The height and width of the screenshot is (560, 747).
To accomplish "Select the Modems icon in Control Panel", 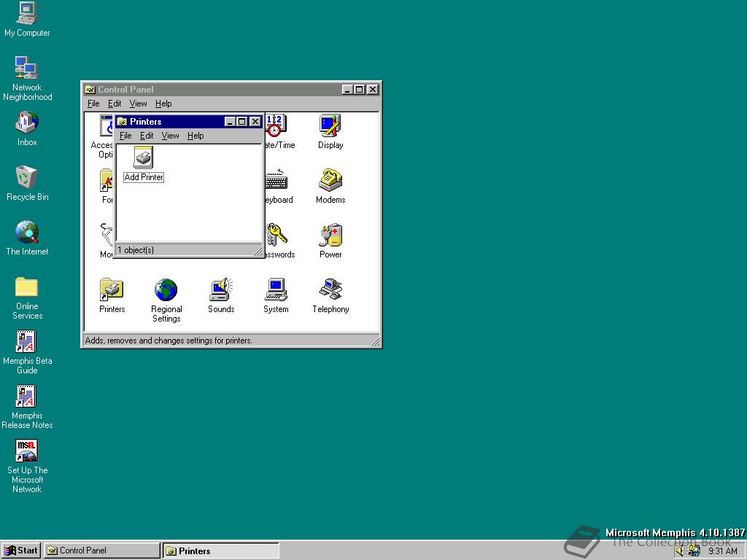I will (x=330, y=181).
